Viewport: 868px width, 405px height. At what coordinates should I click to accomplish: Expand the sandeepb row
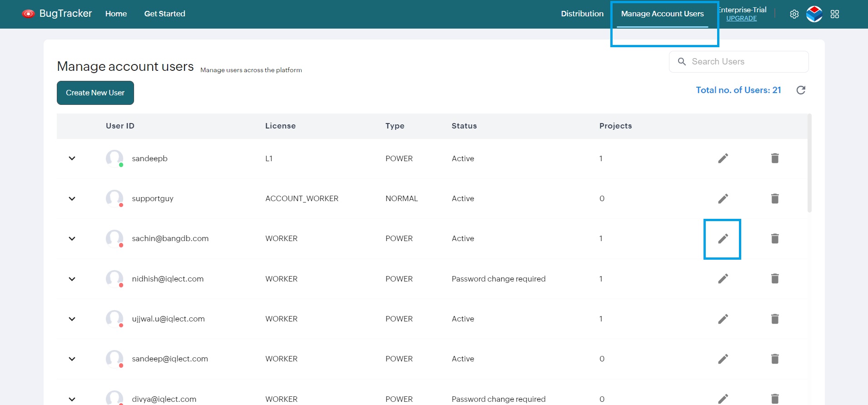coord(72,158)
